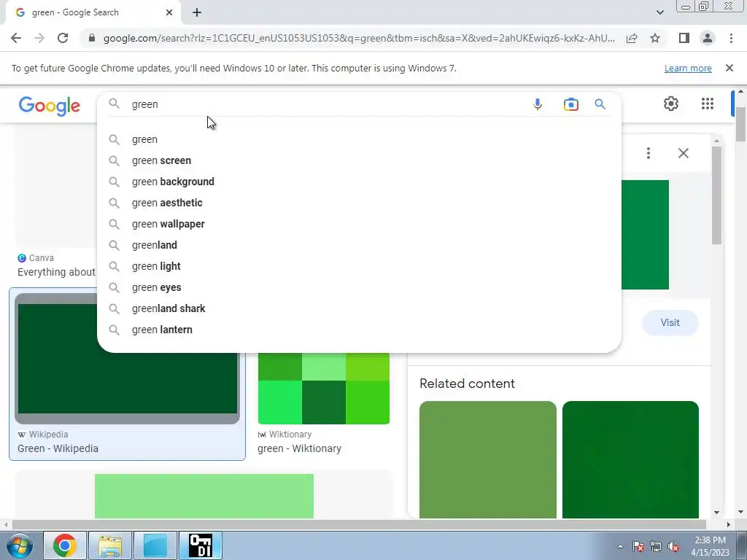This screenshot has height=560, width=747.
Task: Open Chrome three-dot menu
Action: coord(731,38)
